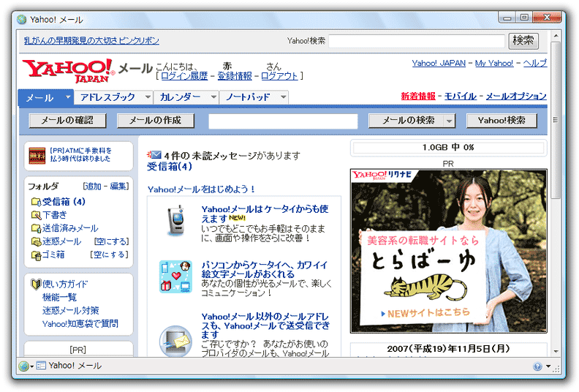Open the Yahoo!知恵袋で質問 link
This screenshot has height=392, width=579.
tap(80, 324)
